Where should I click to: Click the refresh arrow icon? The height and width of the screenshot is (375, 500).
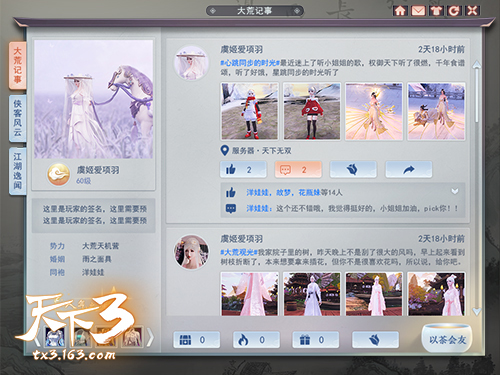pos(454,11)
